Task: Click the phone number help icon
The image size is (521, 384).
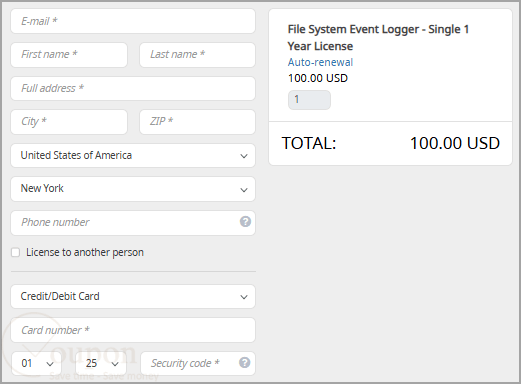Action: click(245, 222)
